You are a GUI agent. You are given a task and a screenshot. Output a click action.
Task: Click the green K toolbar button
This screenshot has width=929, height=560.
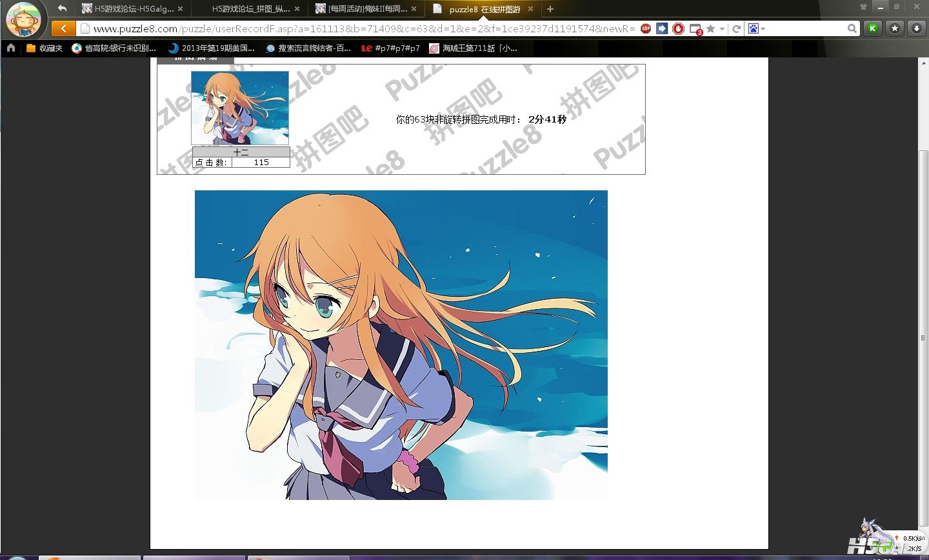point(873,28)
